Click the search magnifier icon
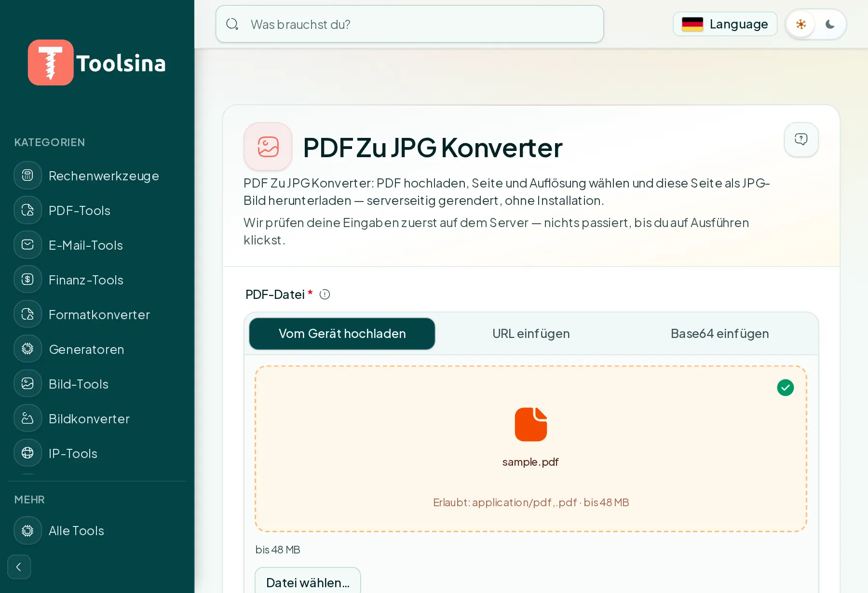Viewport: 868px width, 593px height. pos(232,24)
